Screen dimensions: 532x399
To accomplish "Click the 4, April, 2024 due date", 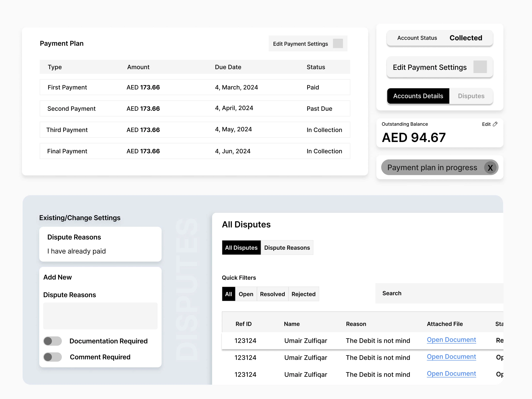I will pos(234,108).
